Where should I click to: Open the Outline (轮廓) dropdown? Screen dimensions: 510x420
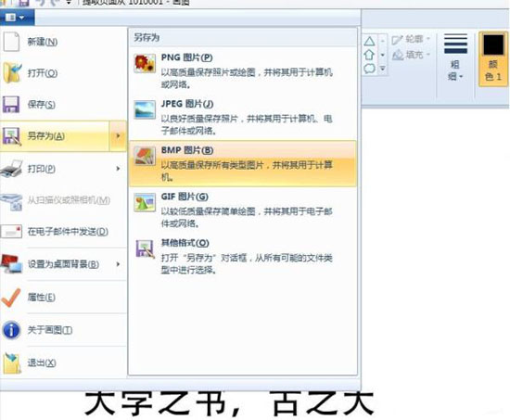tap(411, 39)
